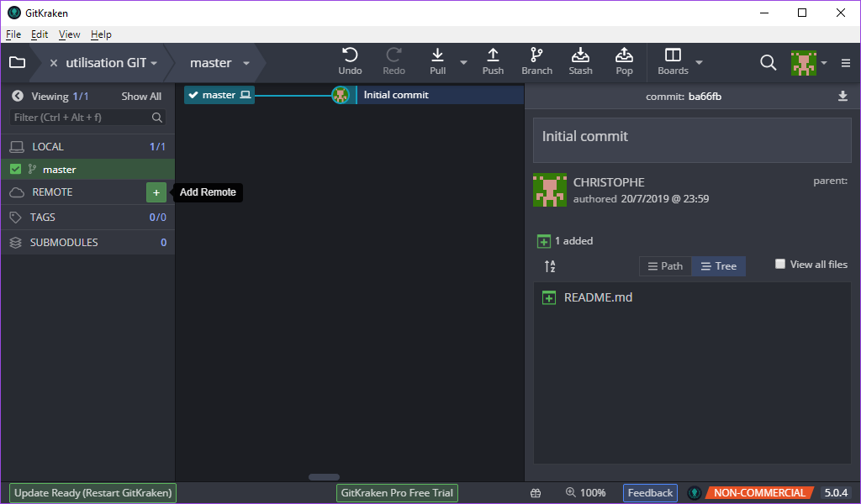
Task: Focus the Filter branches input field
Action: click(x=87, y=118)
